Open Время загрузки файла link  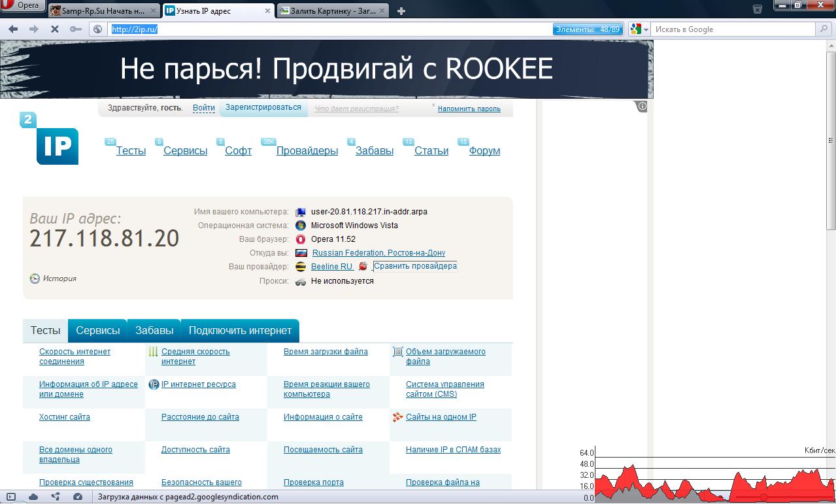coord(326,352)
